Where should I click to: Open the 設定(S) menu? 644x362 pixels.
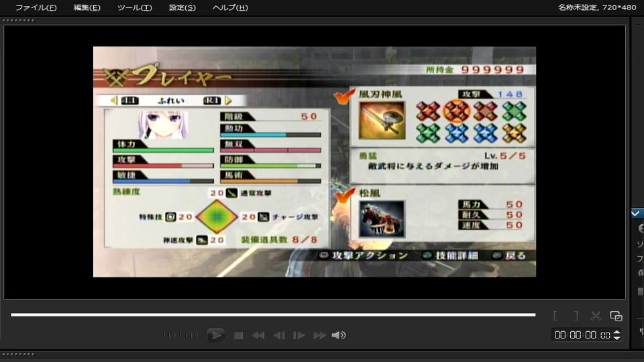point(182,7)
